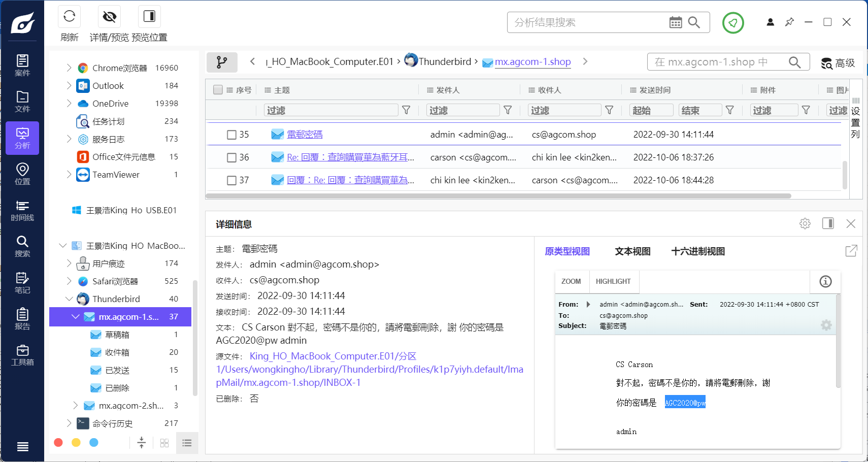
Task: Click the ZOOM tab in email preview
Action: (x=571, y=281)
